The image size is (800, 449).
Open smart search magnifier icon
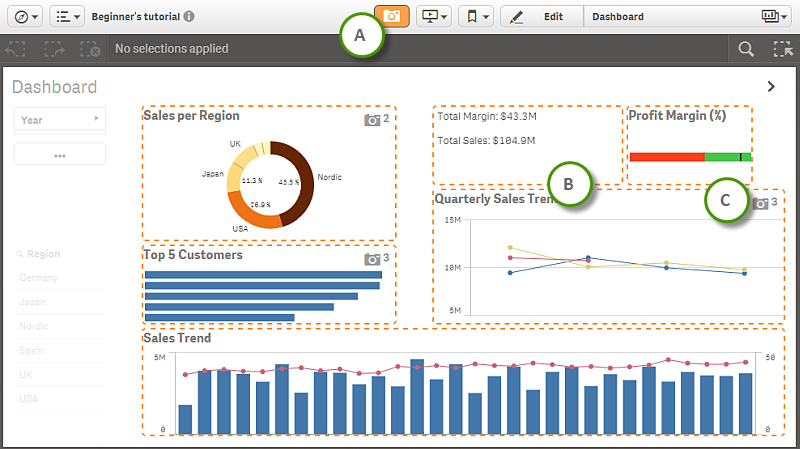tap(746, 48)
